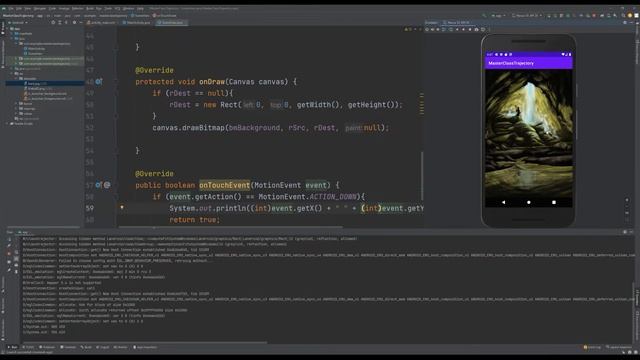The width and height of the screenshot is (640, 360).
Task: Click the emulator Power button icon
Action: pos(427,29)
